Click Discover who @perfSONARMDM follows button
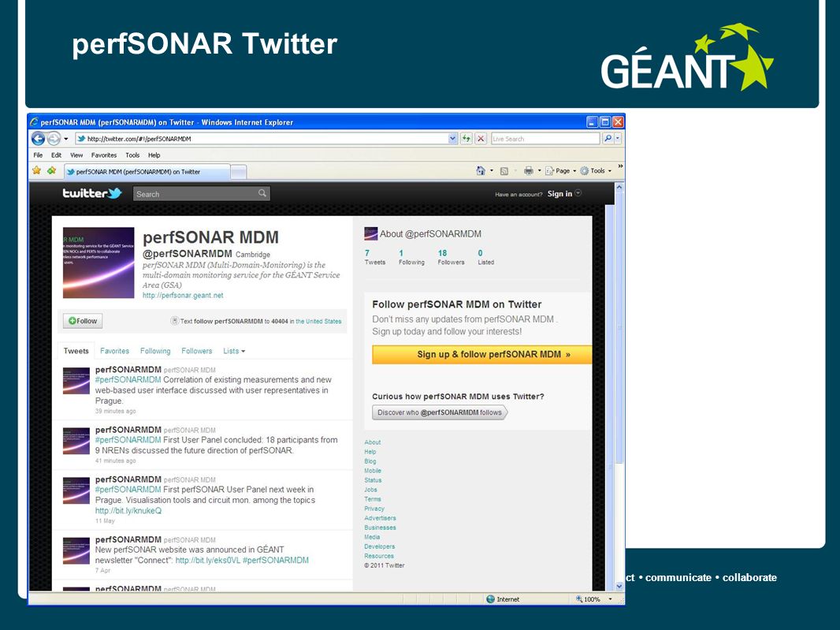This screenshot has width=840, height=630. (439, 412)
